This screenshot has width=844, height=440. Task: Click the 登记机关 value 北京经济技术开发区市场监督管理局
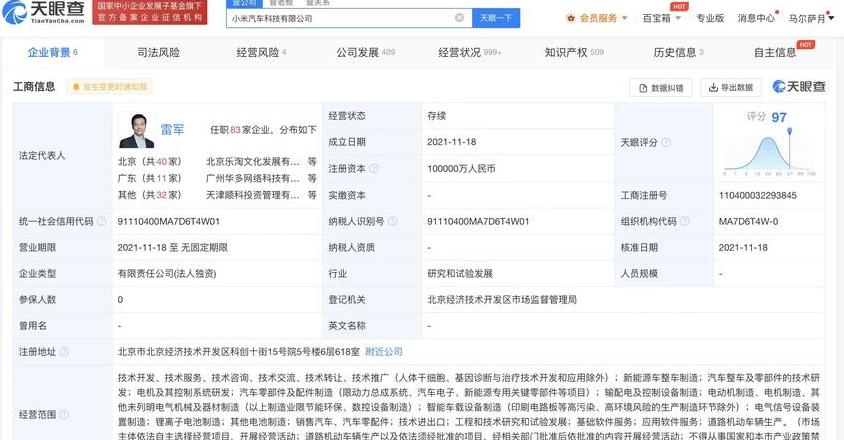[x=502, y=299]
